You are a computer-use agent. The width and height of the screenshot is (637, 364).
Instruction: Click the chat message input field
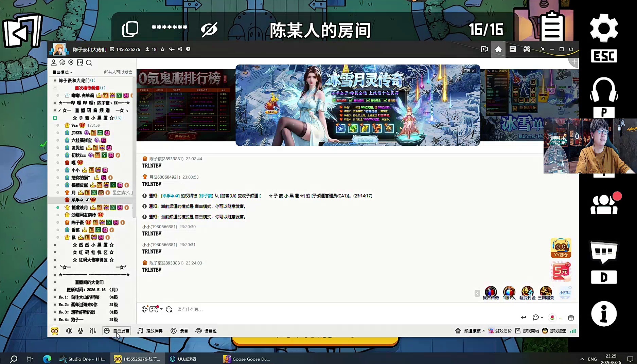click(347, 309)
